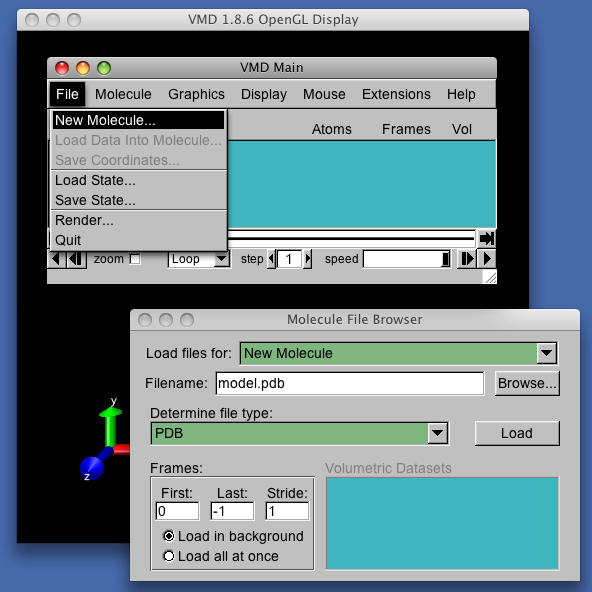Click the Frames column header
The image size is (592, 592).
click(406, 129)
